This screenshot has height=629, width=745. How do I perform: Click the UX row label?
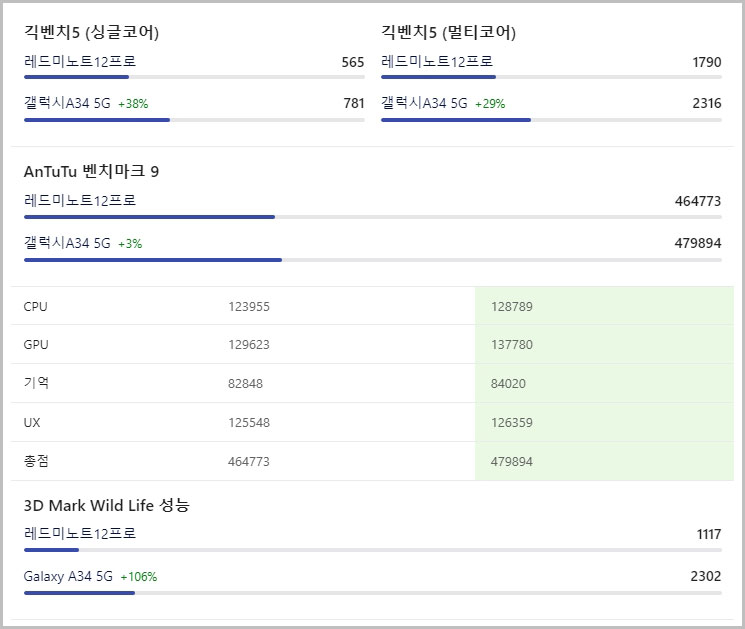(x=32, y=423)
